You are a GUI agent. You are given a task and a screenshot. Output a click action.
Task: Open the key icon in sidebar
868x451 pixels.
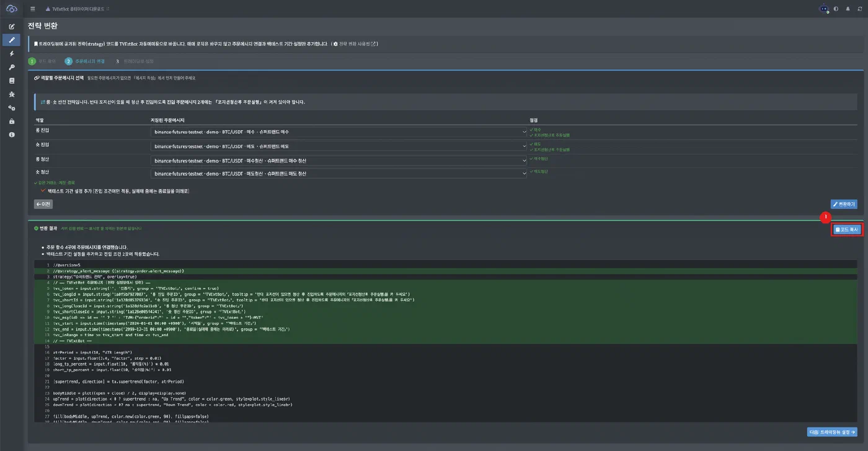pyautogui.click(x=11, y=67)
